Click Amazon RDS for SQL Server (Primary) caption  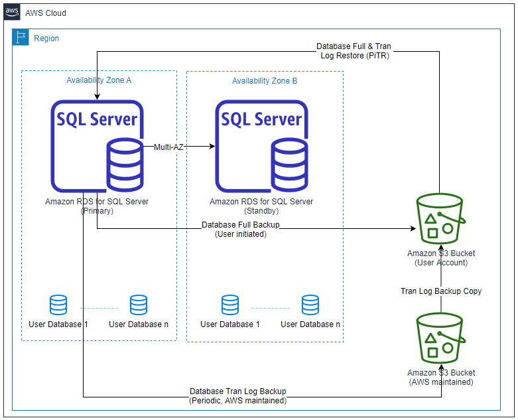coord(97,206)
